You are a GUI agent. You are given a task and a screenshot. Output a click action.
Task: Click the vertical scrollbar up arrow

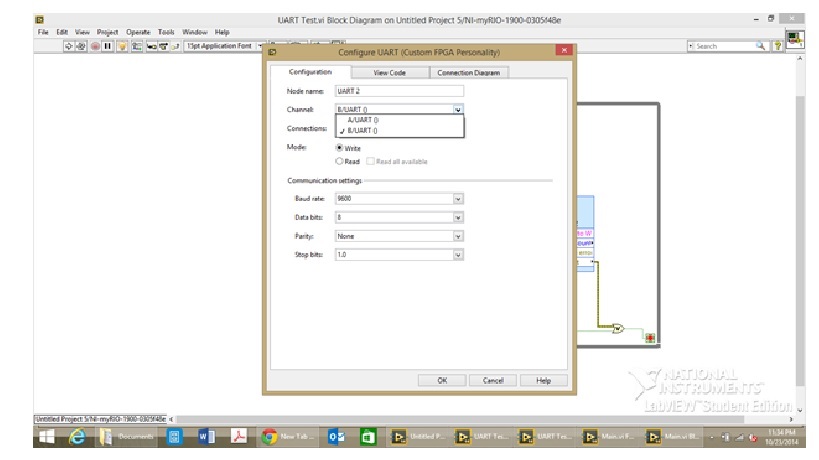click(800, 59)
